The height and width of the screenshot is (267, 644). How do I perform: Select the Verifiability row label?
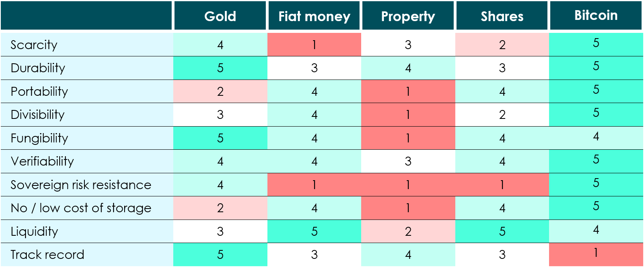tap(42, 161)
